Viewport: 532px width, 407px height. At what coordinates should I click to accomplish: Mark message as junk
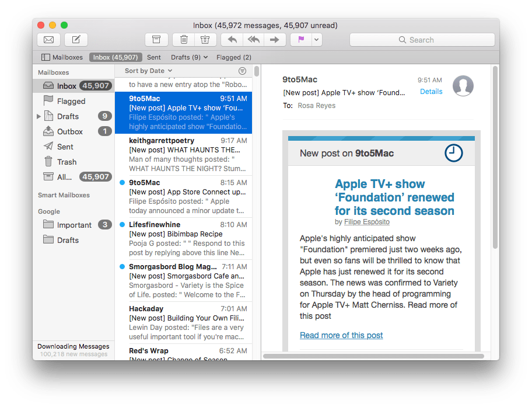point(204,40)
